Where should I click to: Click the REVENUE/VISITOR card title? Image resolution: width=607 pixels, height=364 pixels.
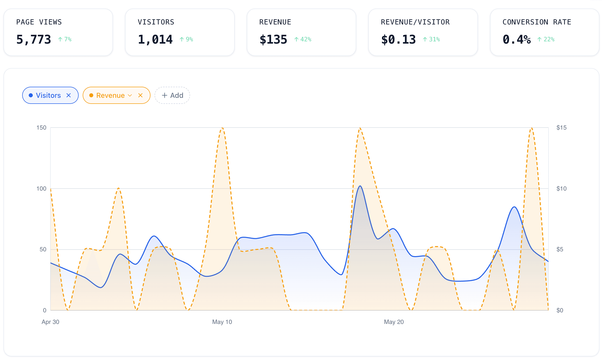point(415,22)
